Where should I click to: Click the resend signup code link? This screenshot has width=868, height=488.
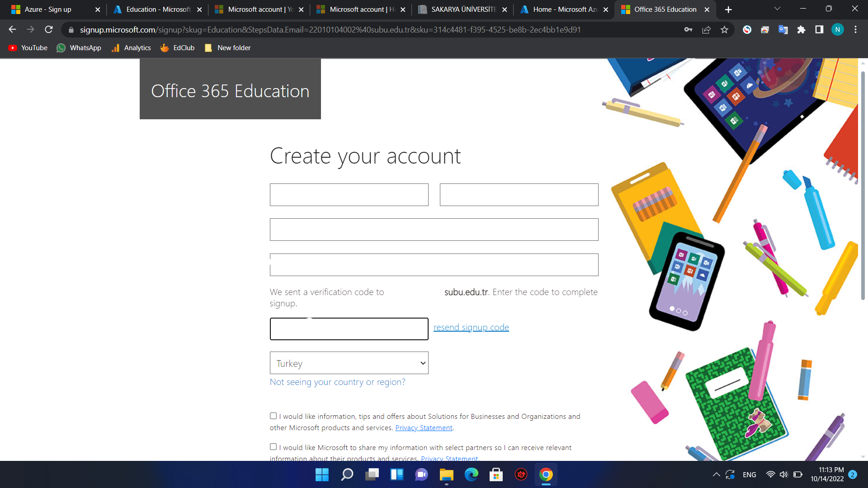click(471, 327)
